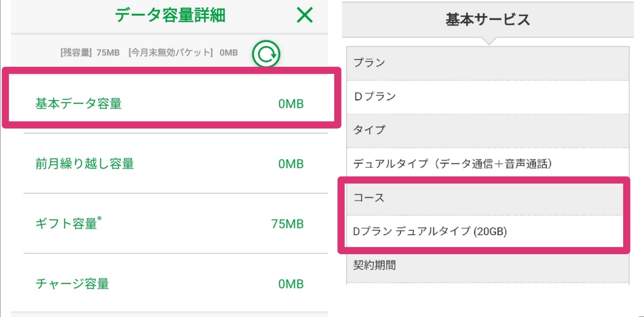Click the 75MB gift capacity value

[x=287, y=224]
